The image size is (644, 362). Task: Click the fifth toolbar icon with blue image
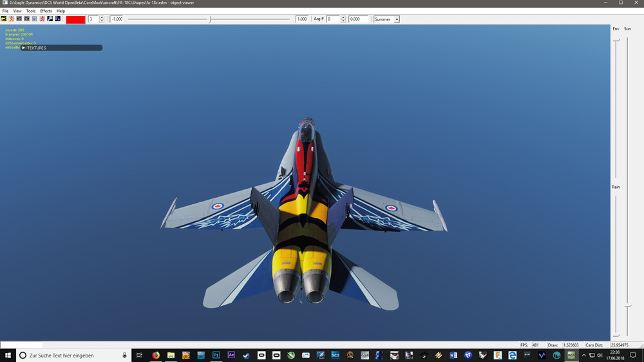tap(35, 19)
